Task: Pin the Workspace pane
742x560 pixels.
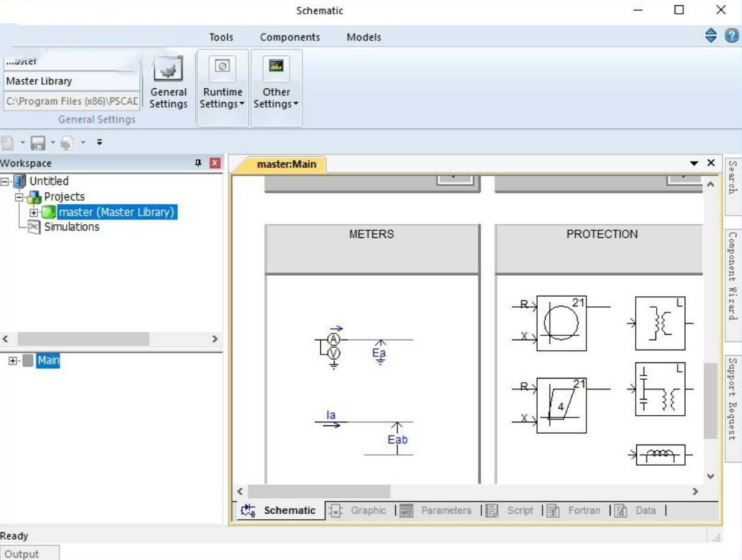Action: pyautogui.click(x=198, y=163)
